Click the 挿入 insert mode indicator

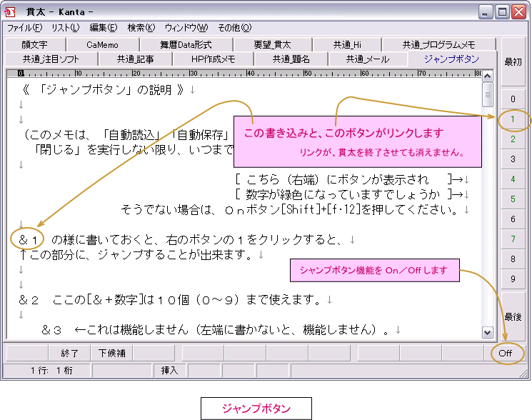point(169,370)
